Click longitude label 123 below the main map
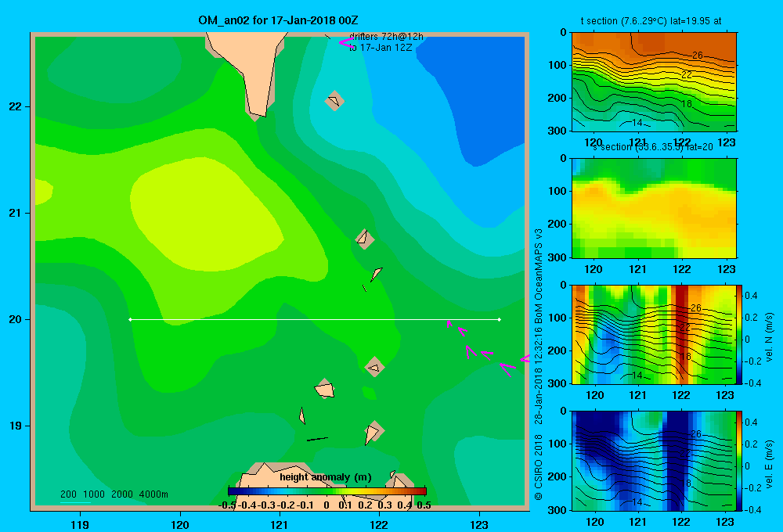 pyautogui.click(x=479, y=524)
